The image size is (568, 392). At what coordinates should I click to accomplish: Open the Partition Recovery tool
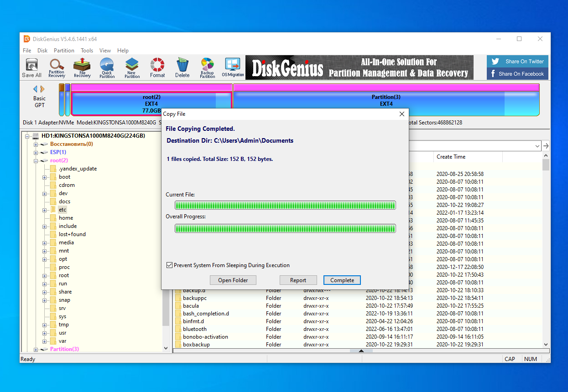(57, 67)
